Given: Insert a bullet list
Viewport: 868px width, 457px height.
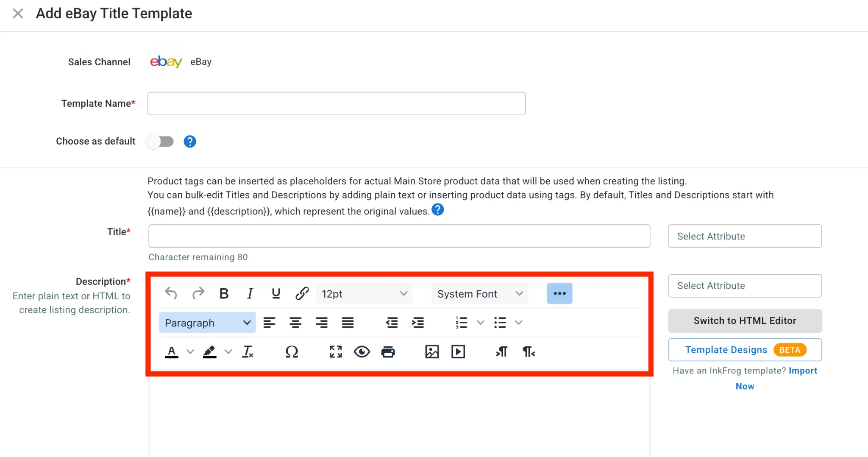Looking at the screenshot, I should [500, 323].
